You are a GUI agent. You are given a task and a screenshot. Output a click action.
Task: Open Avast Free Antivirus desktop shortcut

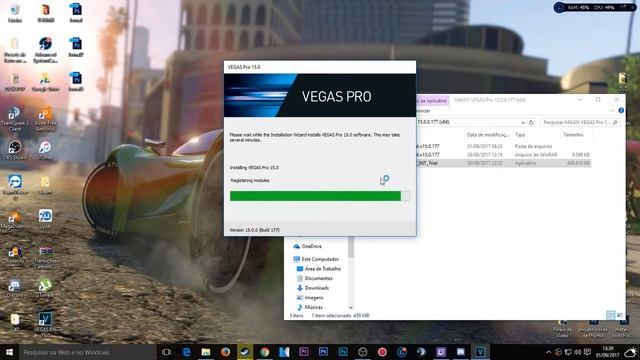click(45, 119)
